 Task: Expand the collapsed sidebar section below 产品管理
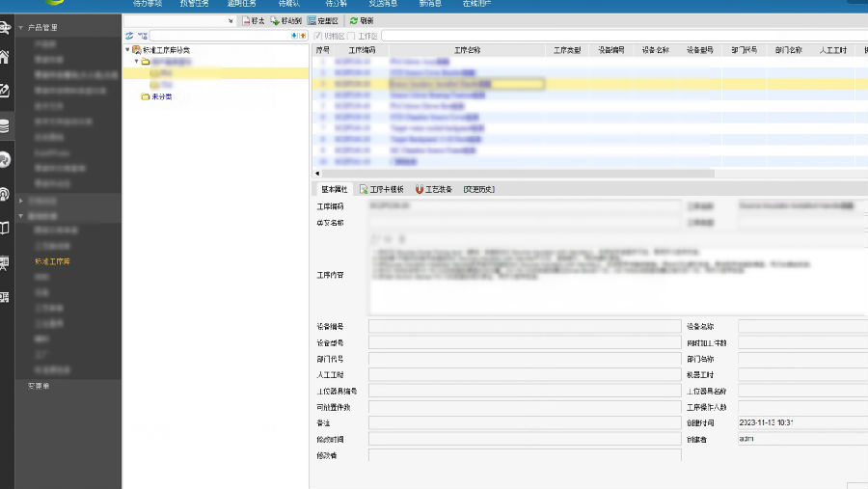(x=21, y=201)
